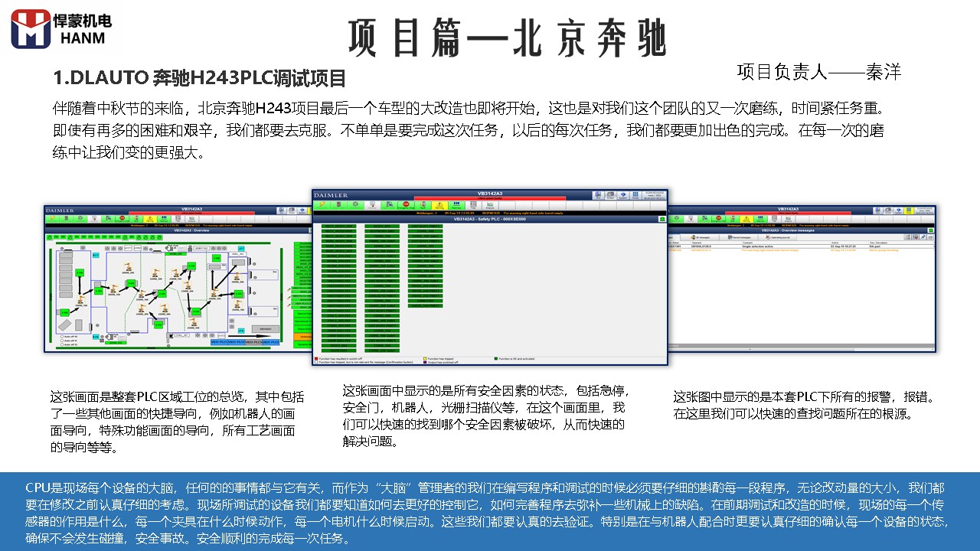The height and width of the screenshot is (551, 980).
Task: Open Operating journal tab in messages screenshot
Action: 778,237
